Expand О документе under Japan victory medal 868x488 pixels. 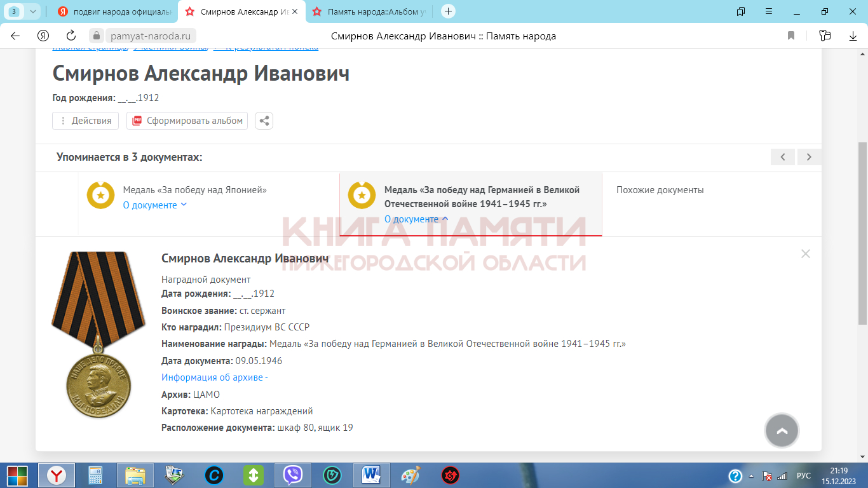[x=154, y=205]
